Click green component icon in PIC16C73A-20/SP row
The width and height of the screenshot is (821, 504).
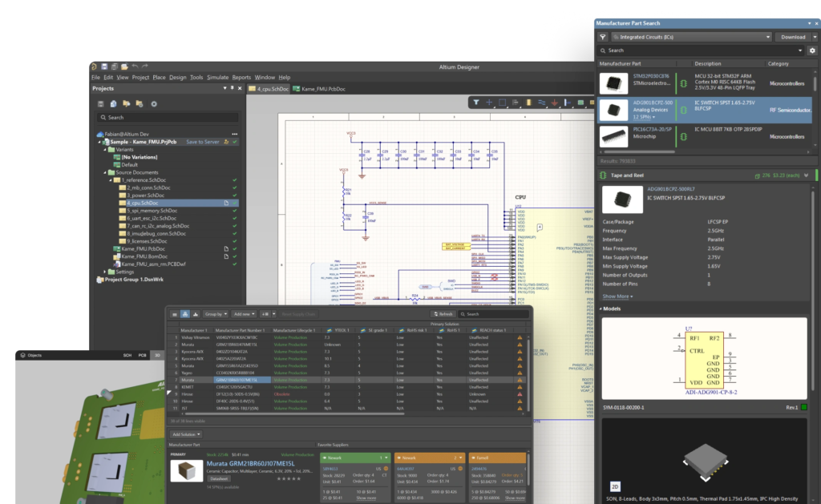(683, 136)
